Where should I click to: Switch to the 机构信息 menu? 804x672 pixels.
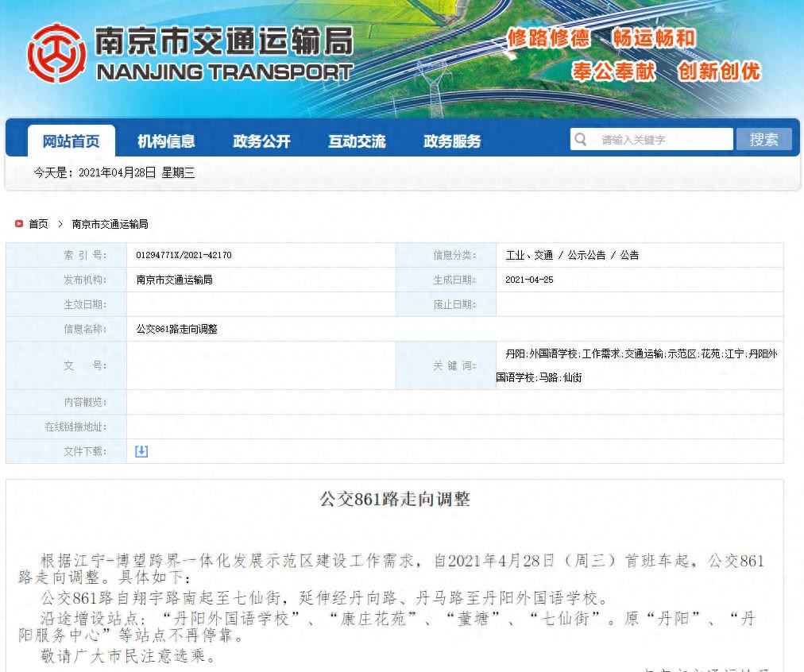pos(166,141)
